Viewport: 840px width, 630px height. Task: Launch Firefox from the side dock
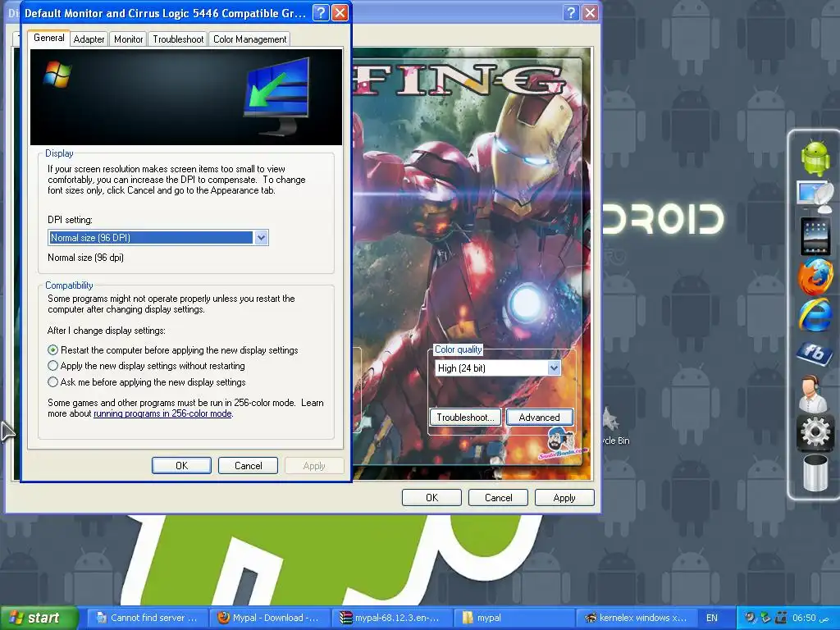coord(815,277)
